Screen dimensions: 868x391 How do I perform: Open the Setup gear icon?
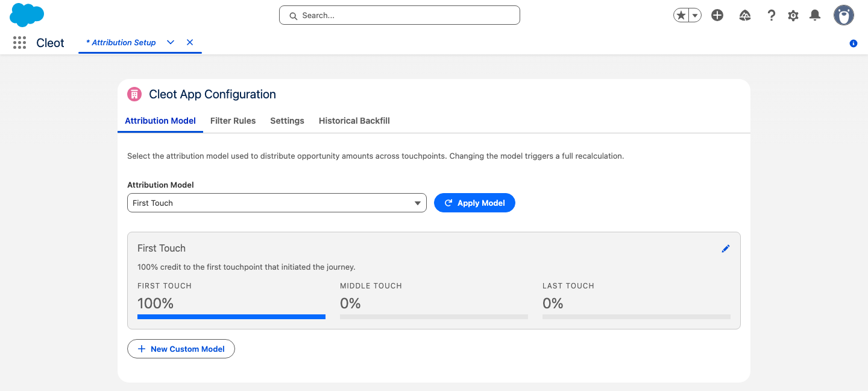coord(793,16)
